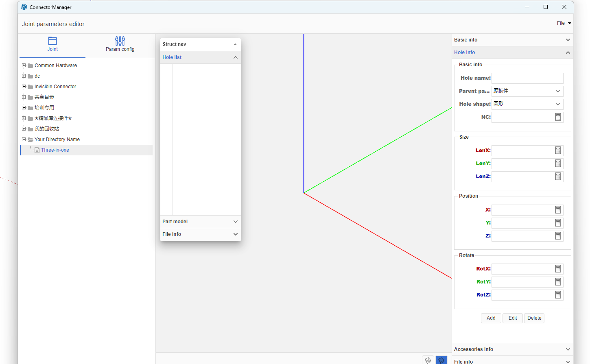Open calculator for LenZ field
Viewport: 590px width, 364px height.
[x=558, y=177]
